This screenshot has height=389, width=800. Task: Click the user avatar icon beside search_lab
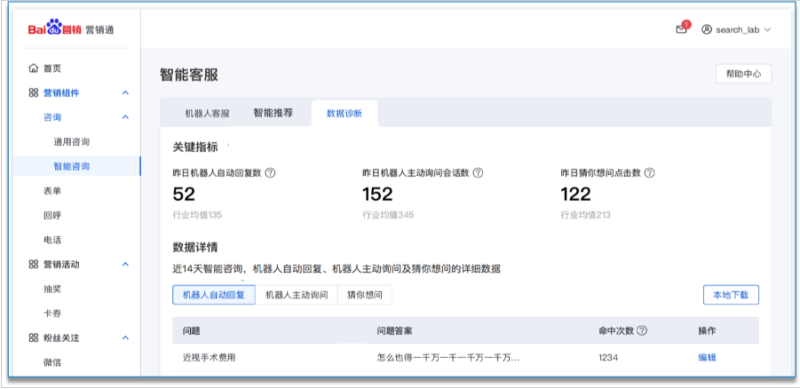(x=707, y=30)
